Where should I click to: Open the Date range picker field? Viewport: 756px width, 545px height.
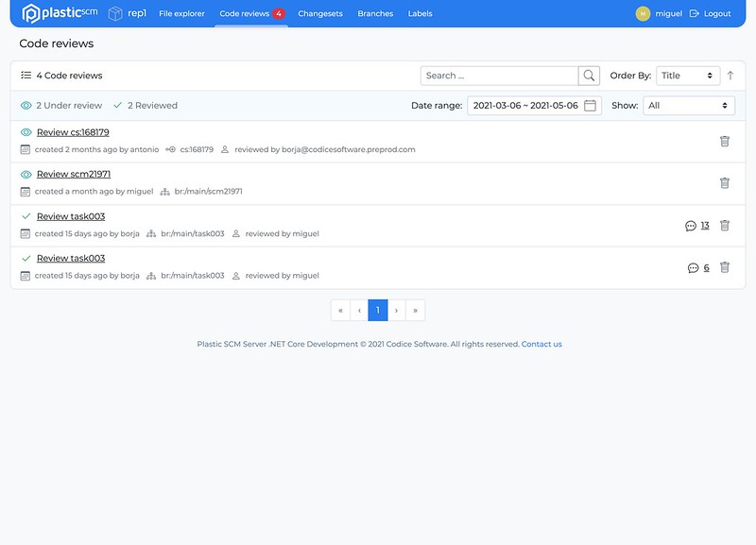(x=524, y=106)
